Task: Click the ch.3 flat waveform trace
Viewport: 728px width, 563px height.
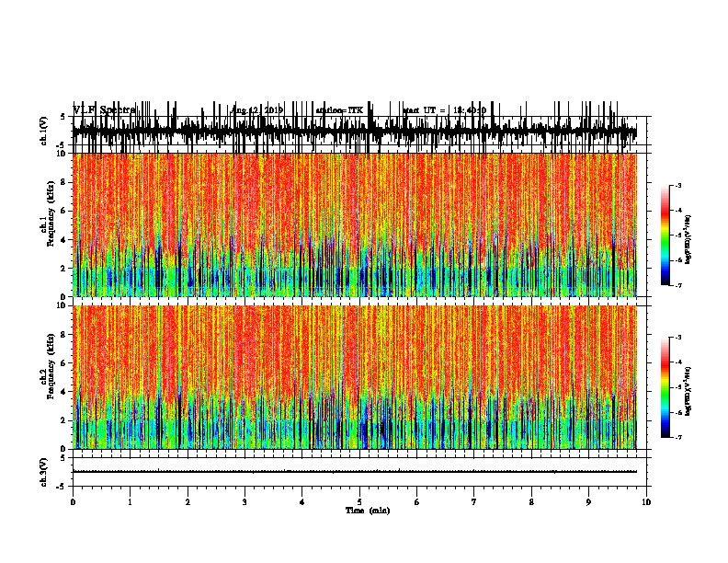Action: point(355,472)
